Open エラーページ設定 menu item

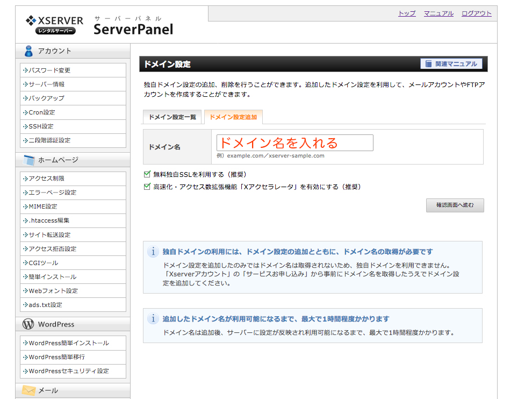[73, 193]
